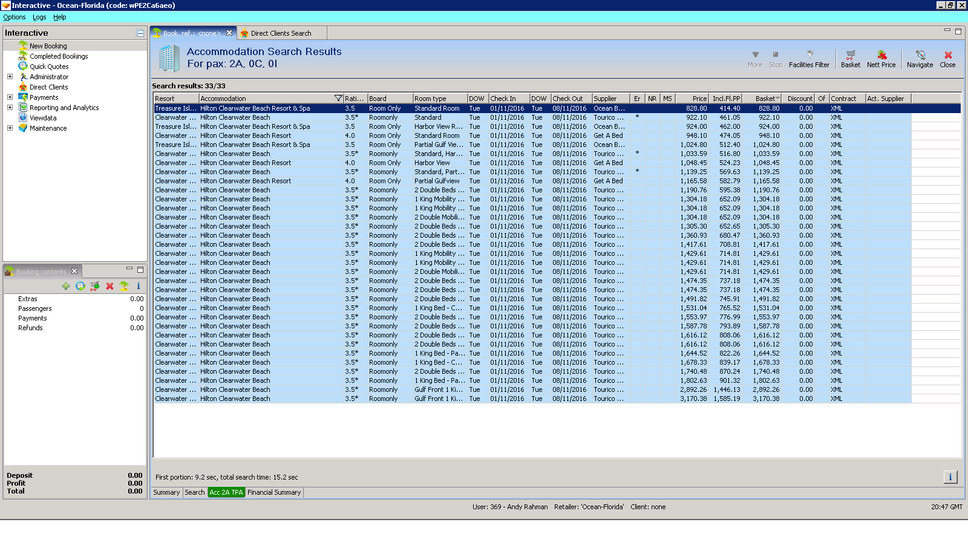The image size is (968, 560).
Task: Click the Maintenance icon in the Interactive tree
Action: (23, 128)
